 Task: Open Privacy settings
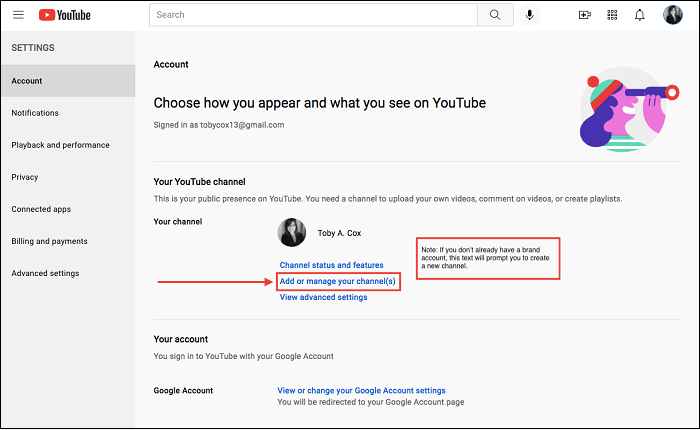[25, 177]
